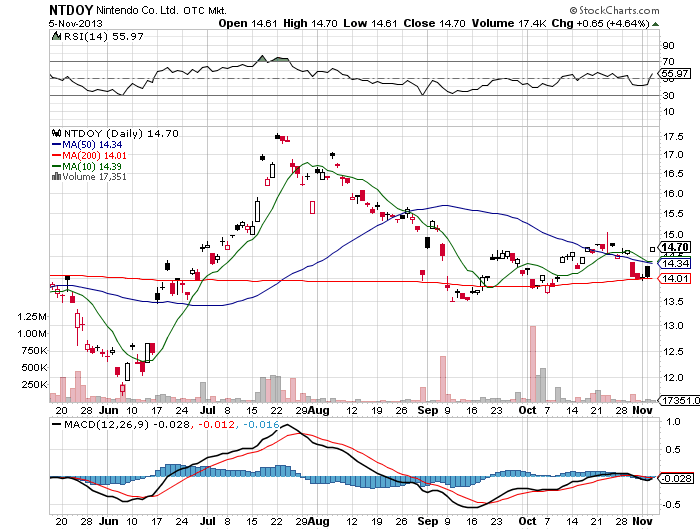Image resolution: width=700 pixels, height=530 pixels.
Task: Click the High 14.70 value
Action: (310, 23)
